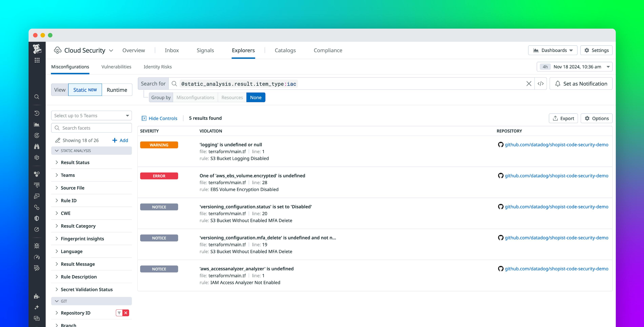Image resolution: width=644 pixels, height=327 pixels.
Task: Open the Datadog apps grid
Action: click(37, 60)
